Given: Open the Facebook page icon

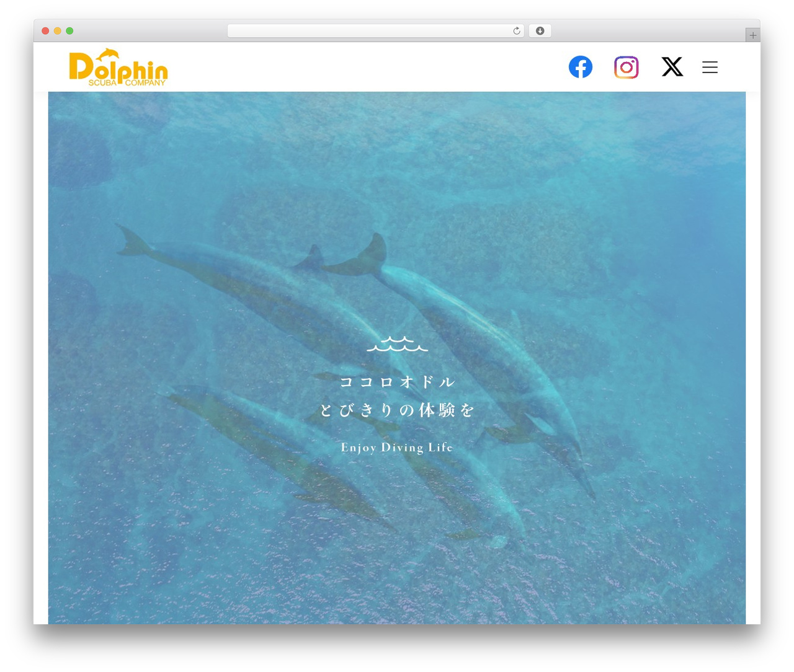Looking at the screenshot, I should (x=580, y=67).
